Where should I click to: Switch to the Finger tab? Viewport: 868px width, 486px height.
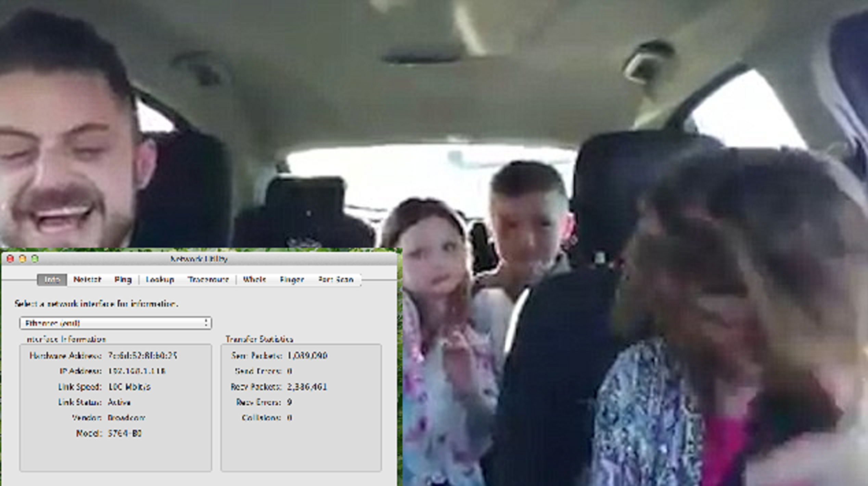(292, 280)
